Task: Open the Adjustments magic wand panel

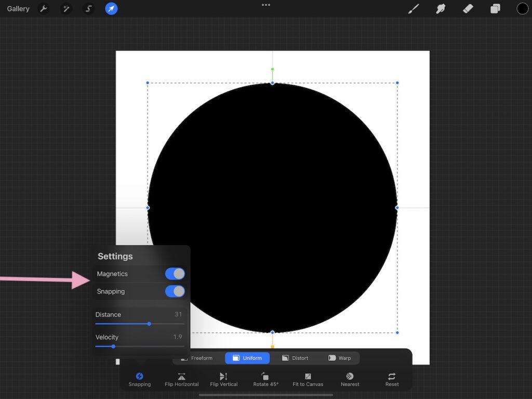Action: [66, 8]
